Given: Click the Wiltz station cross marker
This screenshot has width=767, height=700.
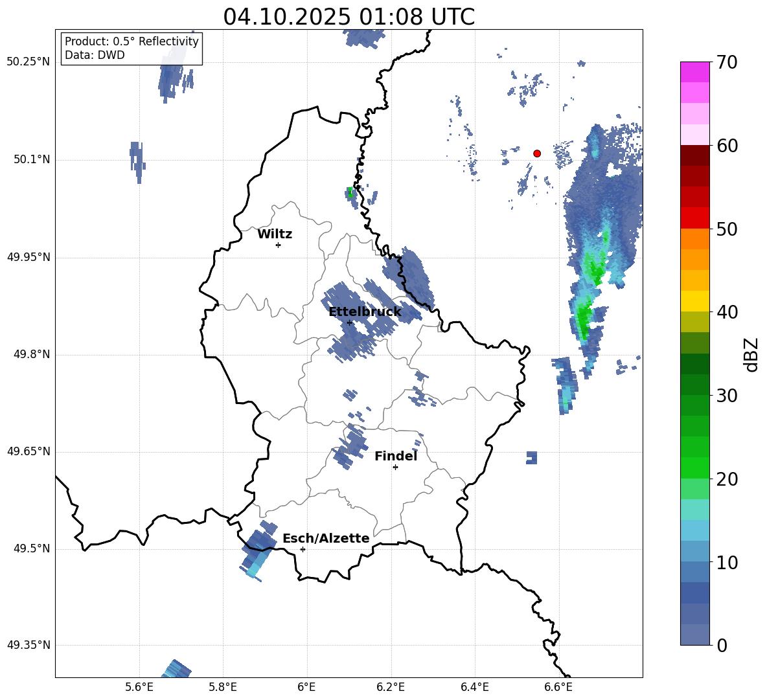Looking at the screenshot, I should tap(279, 245).
